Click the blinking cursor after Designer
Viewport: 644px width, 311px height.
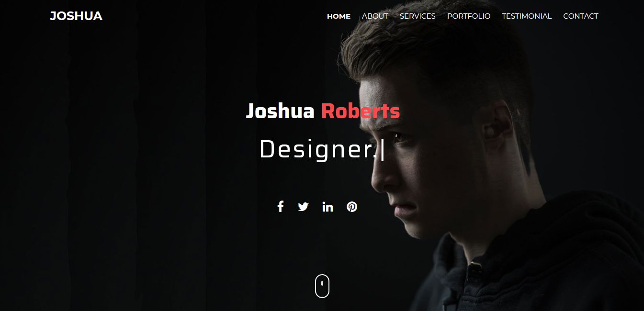tap(382, 150)
